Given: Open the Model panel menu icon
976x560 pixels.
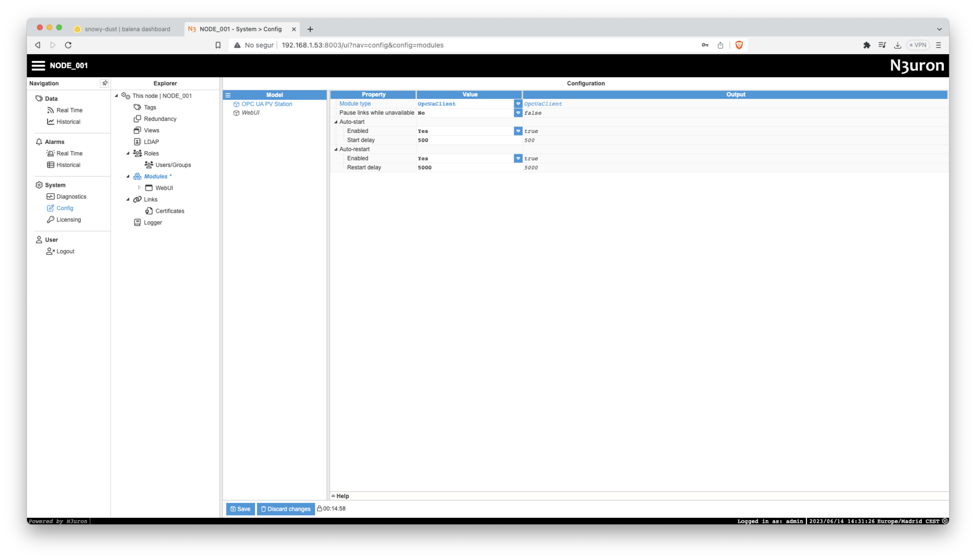Looking at the screenshot, I should (228, 95).
